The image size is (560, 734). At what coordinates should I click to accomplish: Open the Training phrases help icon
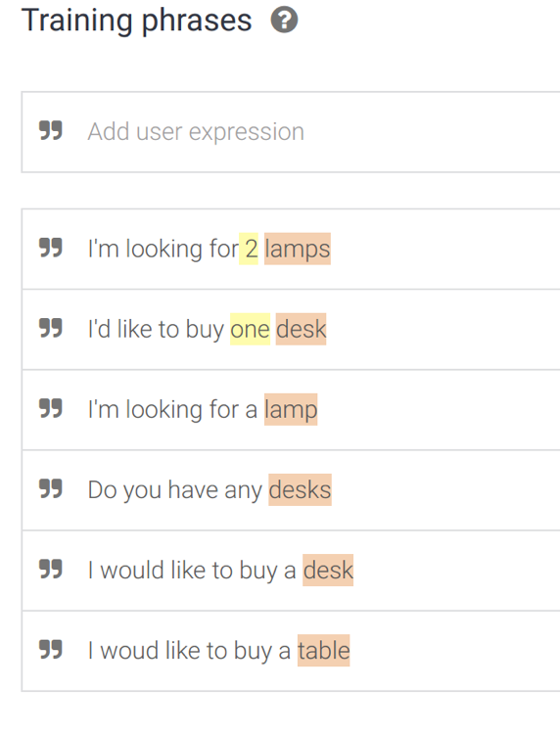pyautogui.click(x=284, y=21)
